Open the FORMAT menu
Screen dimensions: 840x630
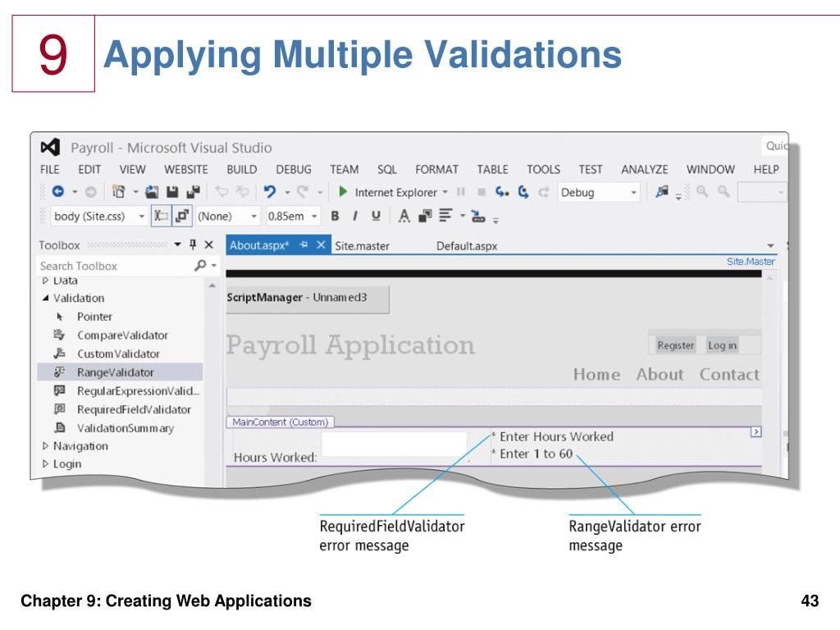click(436, 169)
